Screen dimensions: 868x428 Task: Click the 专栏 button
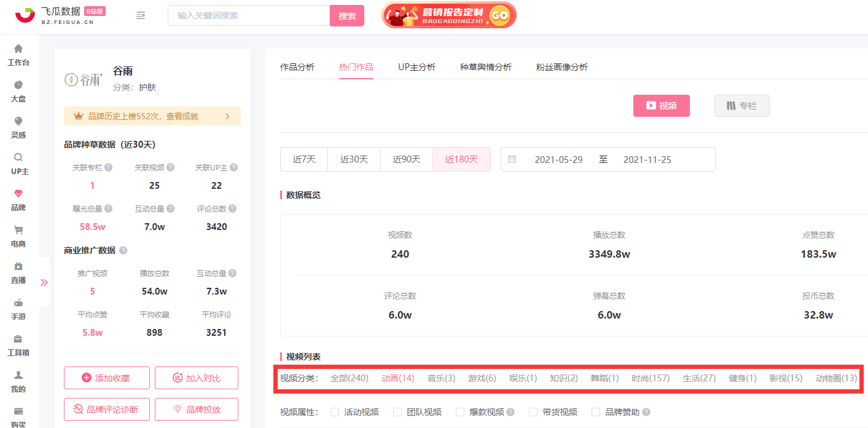(742, 106)
